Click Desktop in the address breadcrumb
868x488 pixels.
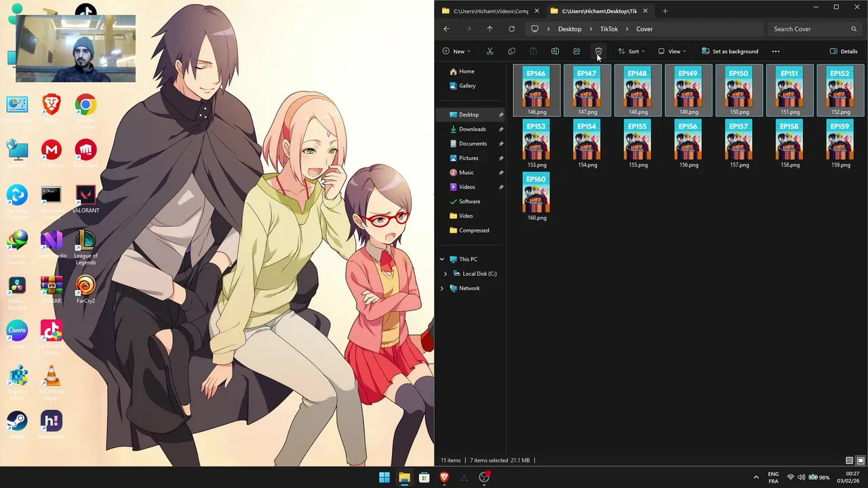[570, 29]
